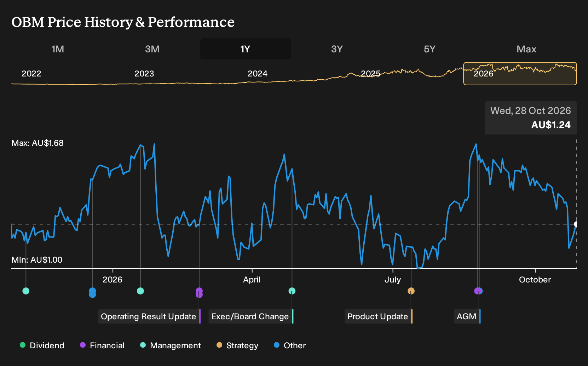Toggle the Other events legend item
The image size is (588, 366).
289,345
